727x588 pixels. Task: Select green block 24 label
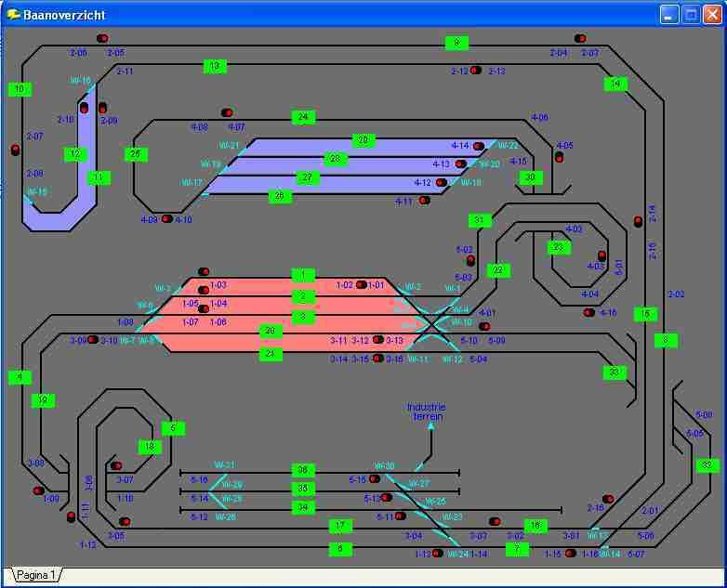pyautogui.click(x=302, y=117)
